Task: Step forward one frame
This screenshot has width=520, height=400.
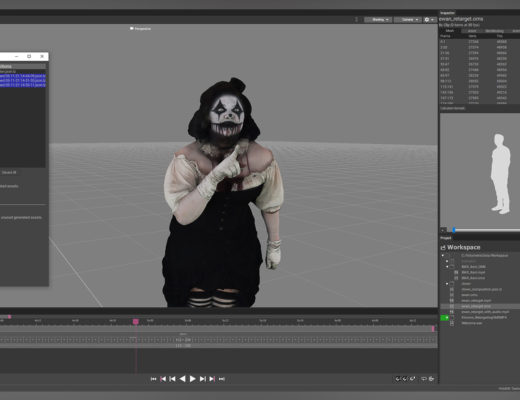Action: click(x=202, y=379)
